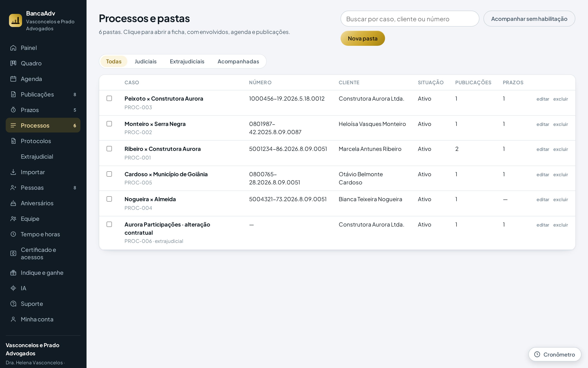Open Extrajudicial in the sidebar
This screenshot has height=368, width=588.
(x=43, y=156)
